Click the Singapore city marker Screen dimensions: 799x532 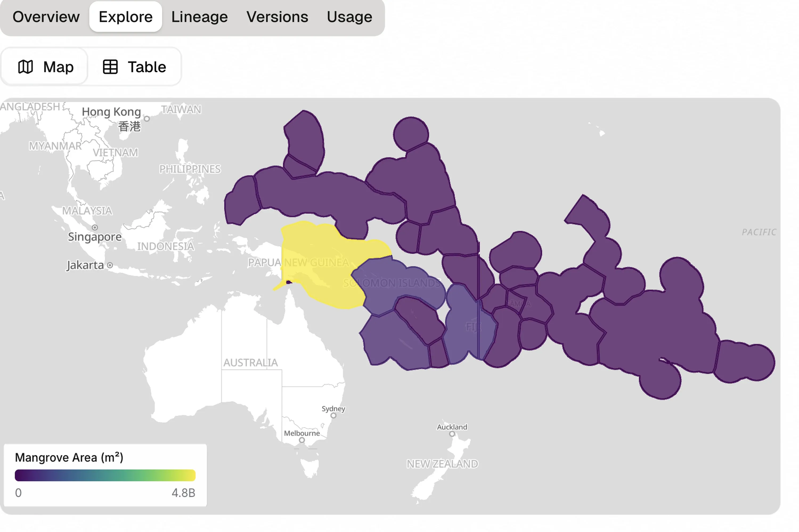(x=95, y=227)
